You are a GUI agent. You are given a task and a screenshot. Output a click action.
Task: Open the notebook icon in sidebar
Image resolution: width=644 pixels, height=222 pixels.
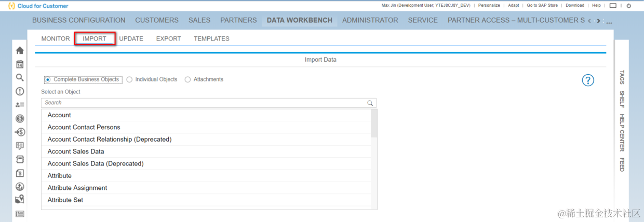pos(20,159)
